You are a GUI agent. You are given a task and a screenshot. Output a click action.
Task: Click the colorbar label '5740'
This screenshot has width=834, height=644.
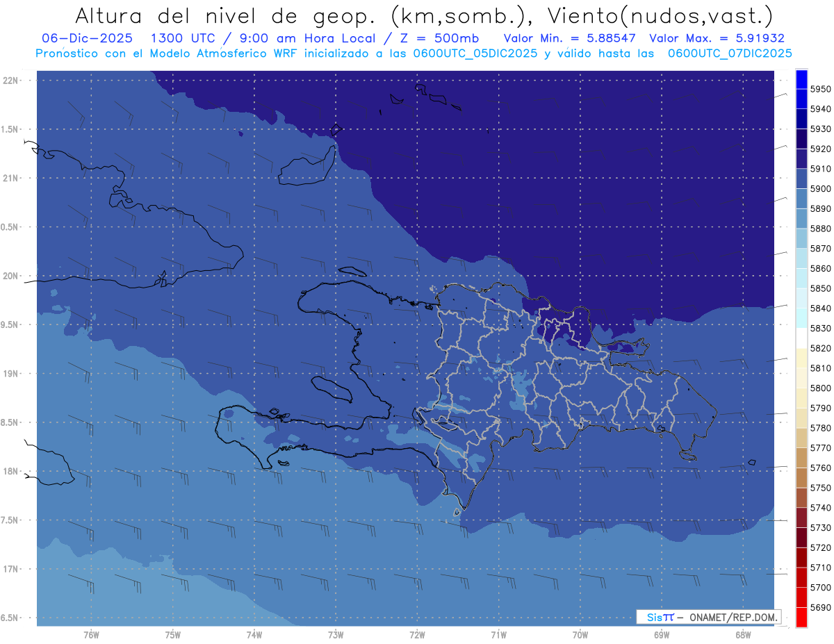coord(820,508)
